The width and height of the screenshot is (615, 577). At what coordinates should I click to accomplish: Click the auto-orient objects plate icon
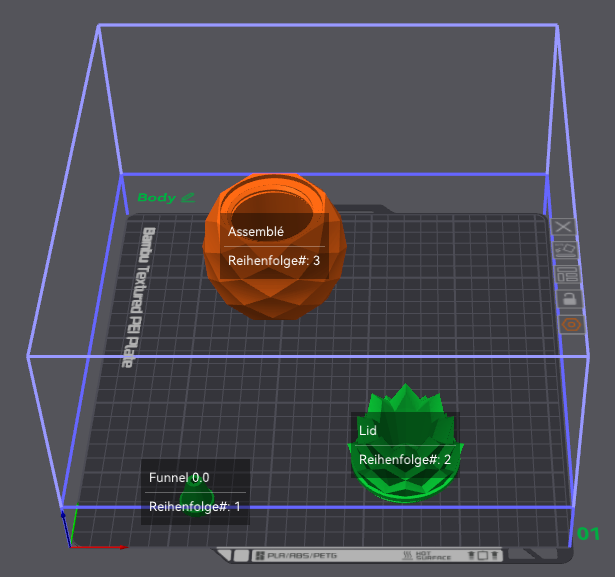(565, 250)
